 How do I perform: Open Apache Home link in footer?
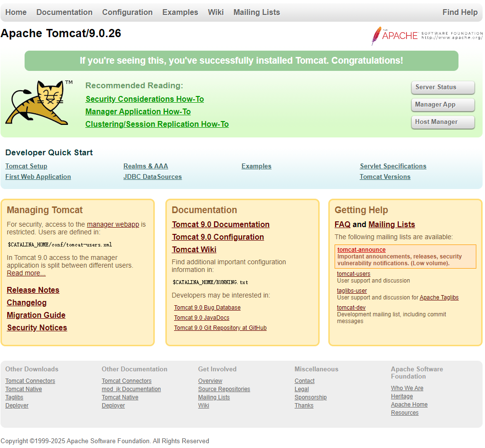(409, 405)
